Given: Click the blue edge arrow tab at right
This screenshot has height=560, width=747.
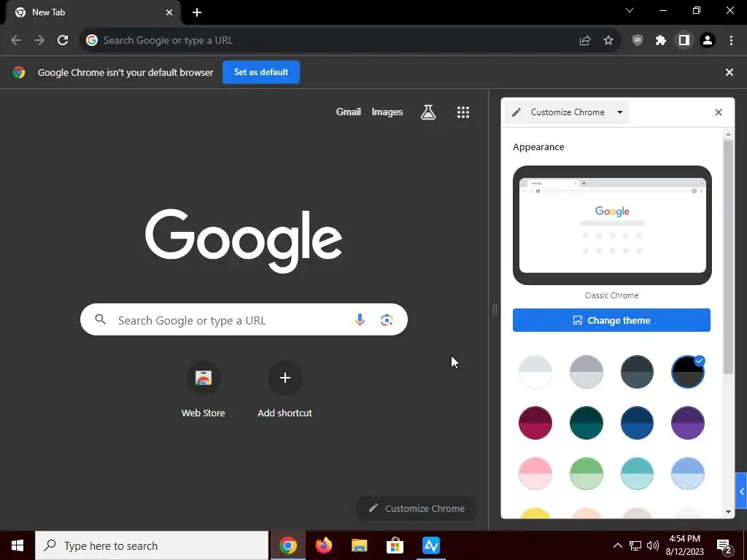Looking at the screenshot, I should (x=742, y=491).
